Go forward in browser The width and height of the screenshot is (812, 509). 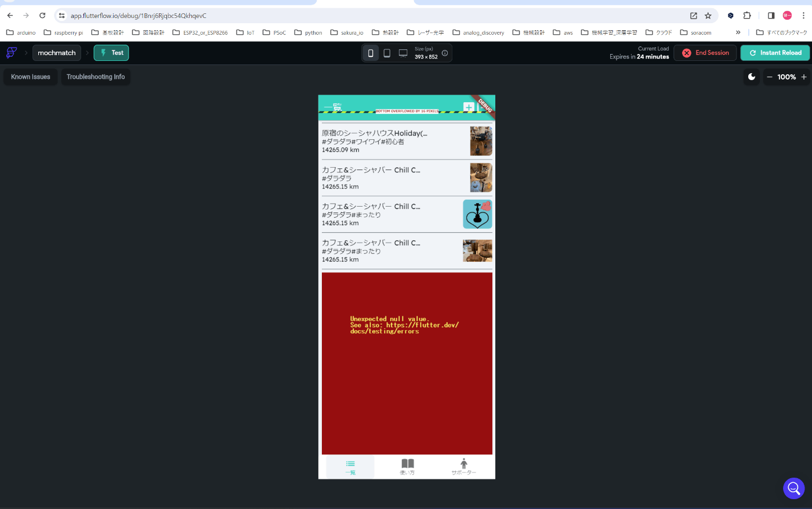(x=26, y=16)
